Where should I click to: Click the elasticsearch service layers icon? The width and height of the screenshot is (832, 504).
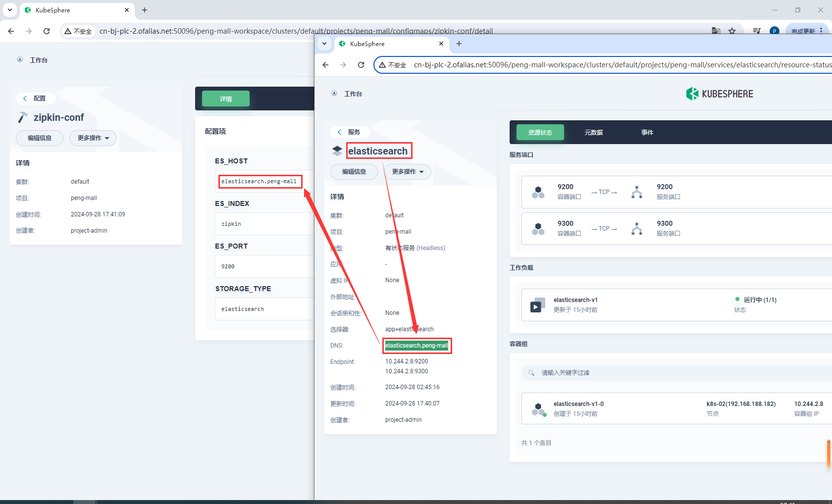(x=337, y=151)
